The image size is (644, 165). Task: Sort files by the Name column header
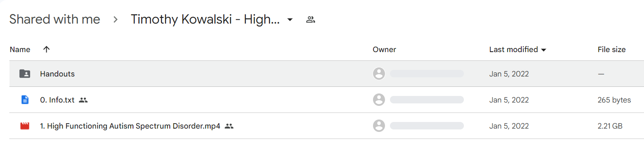pos(20,50)
